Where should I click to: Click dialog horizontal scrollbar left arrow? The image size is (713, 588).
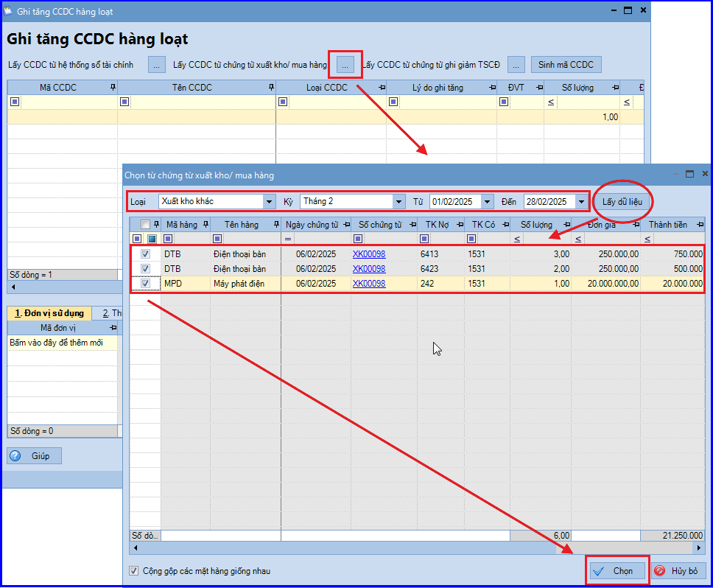click(x=135, y=548)
